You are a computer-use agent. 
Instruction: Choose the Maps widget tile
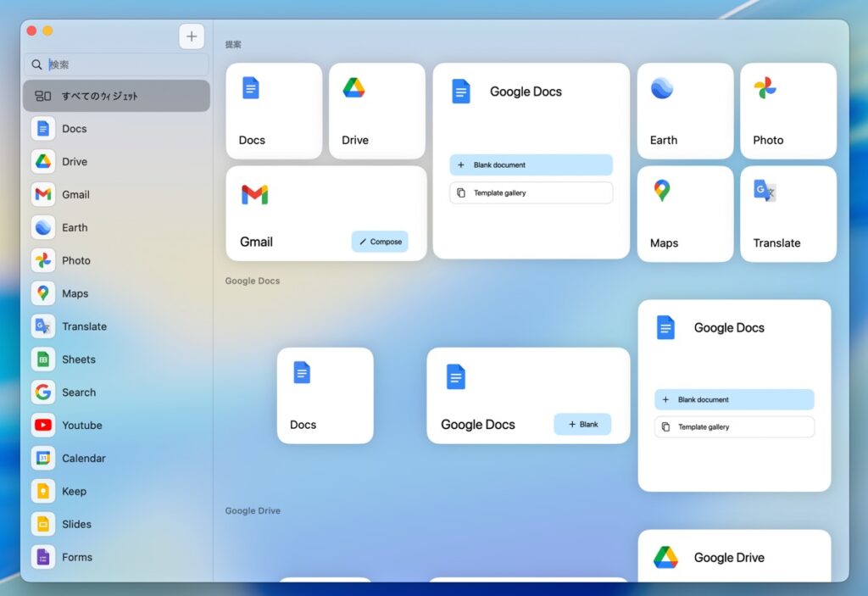coord(685,214)
